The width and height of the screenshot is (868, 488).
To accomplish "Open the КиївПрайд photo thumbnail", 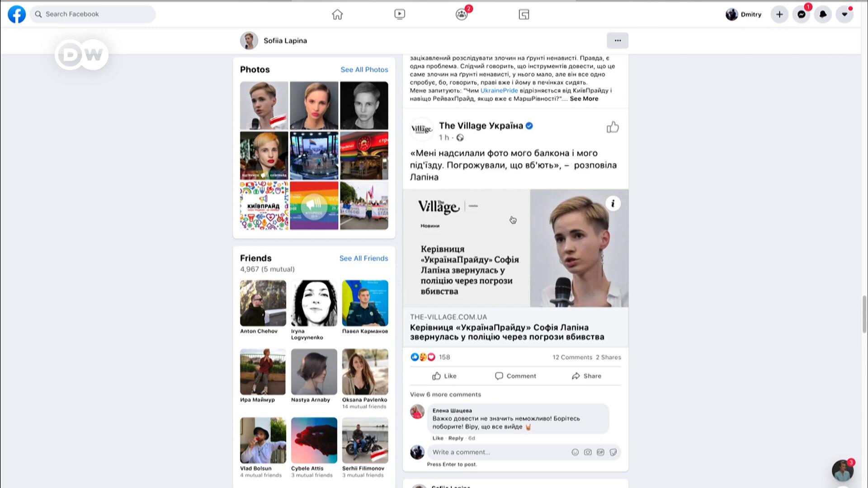I will click(x=264, y=206).
